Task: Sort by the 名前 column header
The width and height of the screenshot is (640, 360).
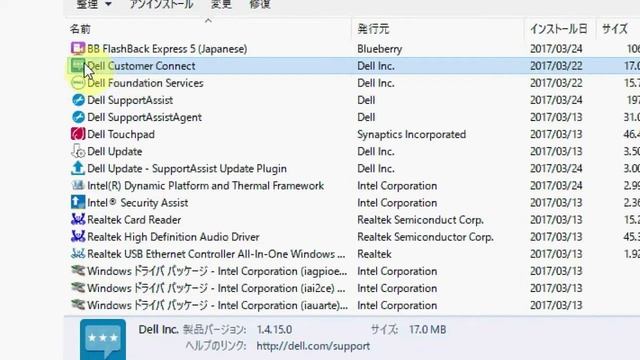Action: click(80, 29)
